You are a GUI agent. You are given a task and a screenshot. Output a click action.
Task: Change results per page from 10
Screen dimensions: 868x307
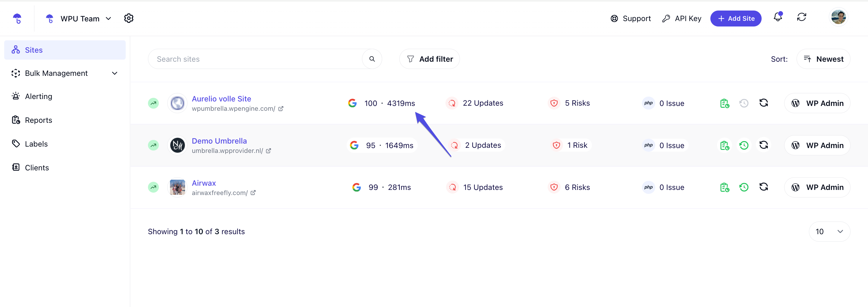coord(829,231)
